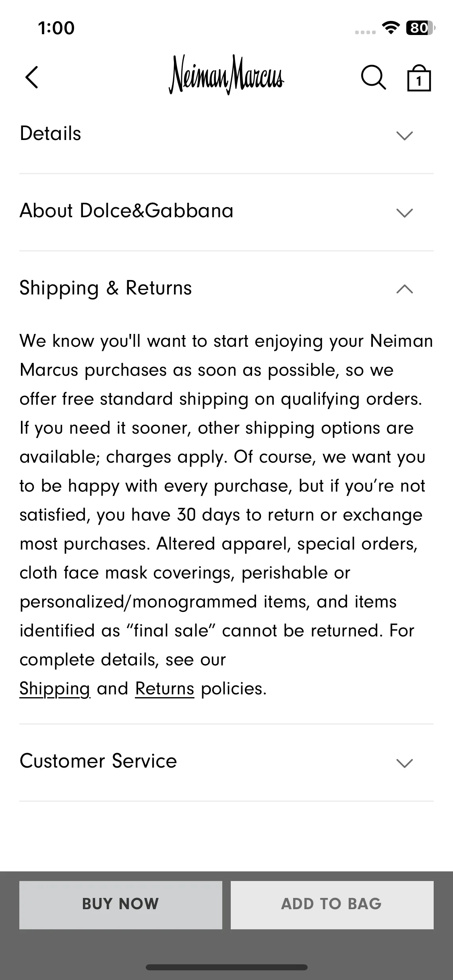The height and width of the screenshot is (980, 453).
Task: Open the Details section heading
Action: (50, 134)
